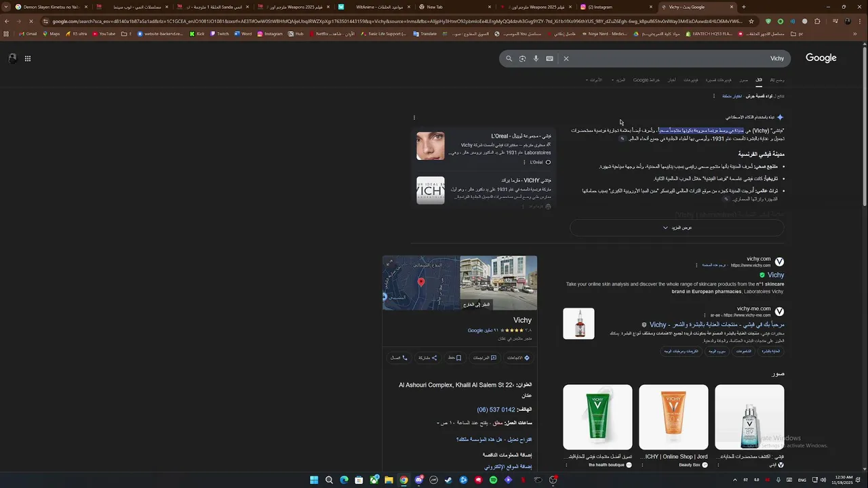Click the Share button in Vichy panel
The height and width of the screenshot is (488, 868).
pyautogui.click(x=427, y=358)
